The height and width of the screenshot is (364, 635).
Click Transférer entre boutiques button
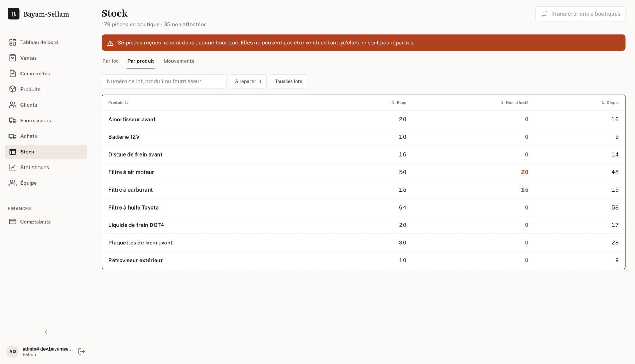(x=580, y=14)
